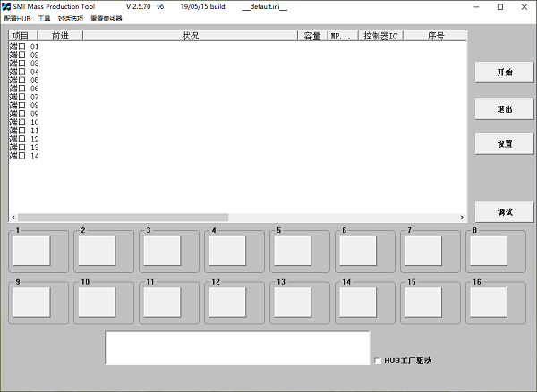Select port slot button 3
The height and width of the screenshot is (392, 537).
point(162,251)
